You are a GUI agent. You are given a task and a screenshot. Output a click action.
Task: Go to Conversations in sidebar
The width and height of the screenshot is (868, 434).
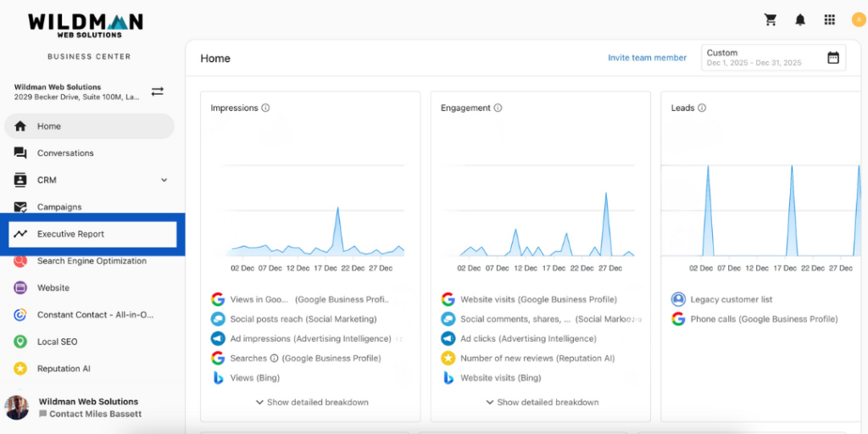click(x=65, y=153)
